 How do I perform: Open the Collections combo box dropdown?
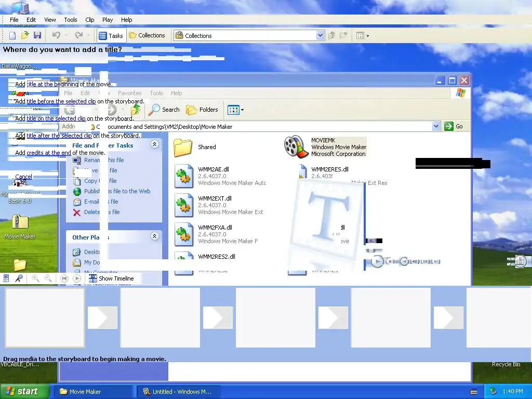(320, 35)
